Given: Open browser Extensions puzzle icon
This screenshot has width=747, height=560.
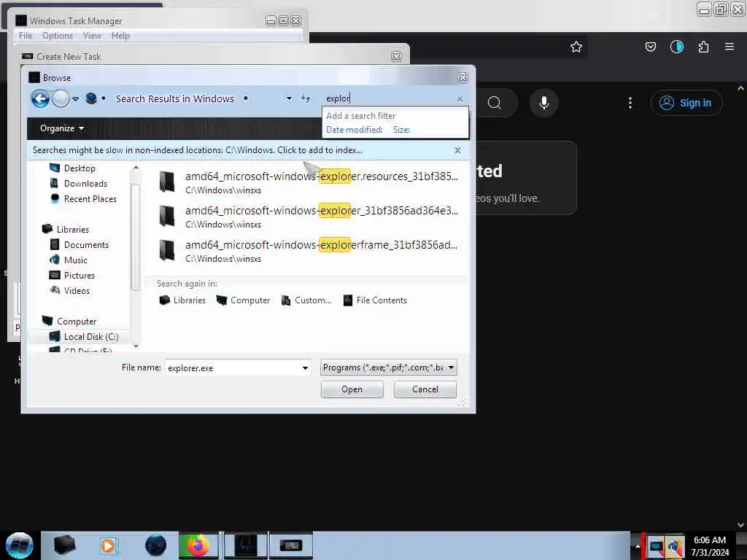Looking at the screenshot, I should coord(703,47).
